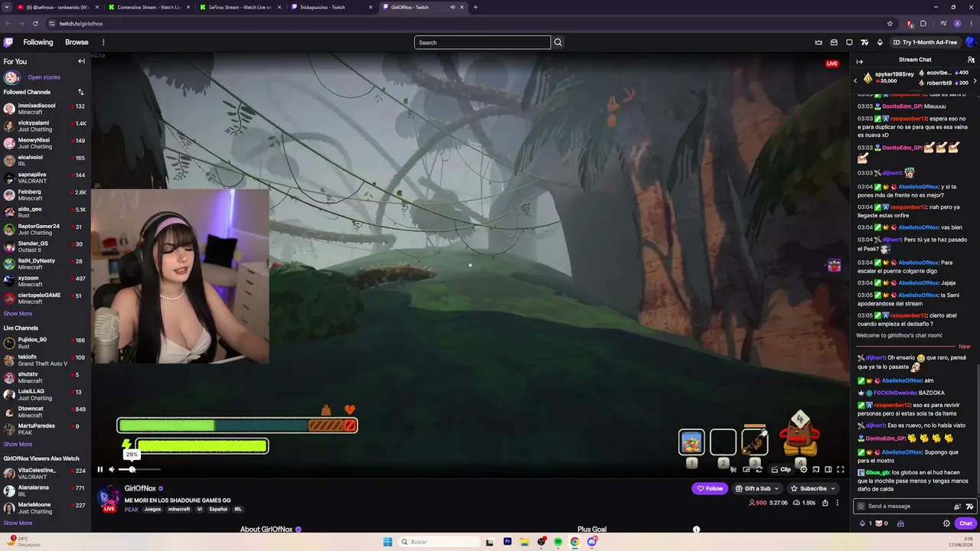The width and height of the screenshot is (980, 551).
Task: Show more channels viewers also watch
Action: (x=18, y=523)
